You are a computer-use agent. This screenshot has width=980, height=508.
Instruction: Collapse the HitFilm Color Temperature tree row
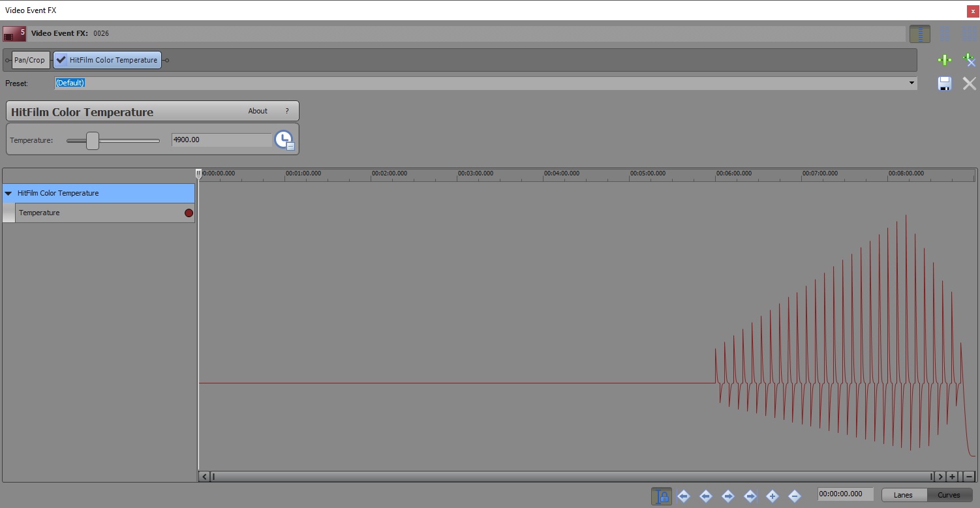click(x=8, y=193)
